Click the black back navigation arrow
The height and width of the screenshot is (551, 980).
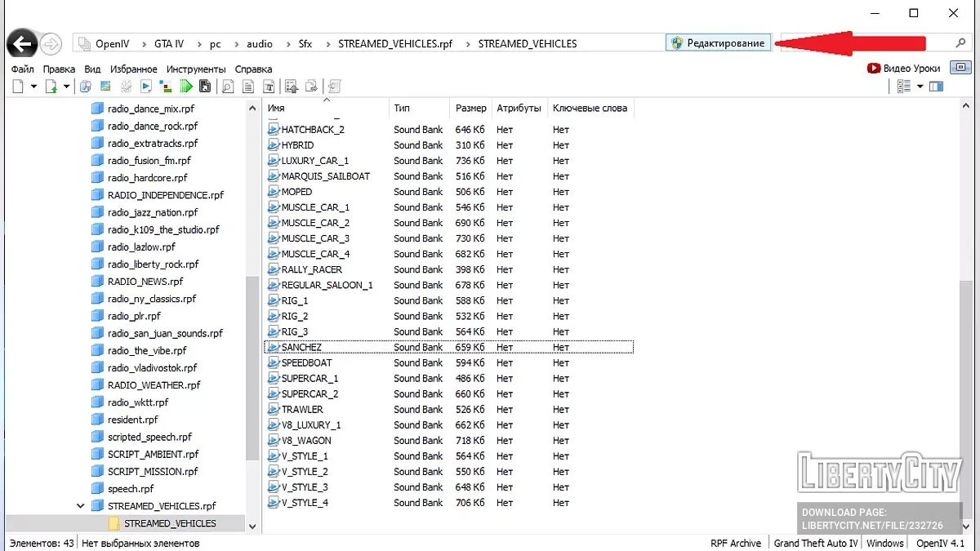tap(22, 43)
